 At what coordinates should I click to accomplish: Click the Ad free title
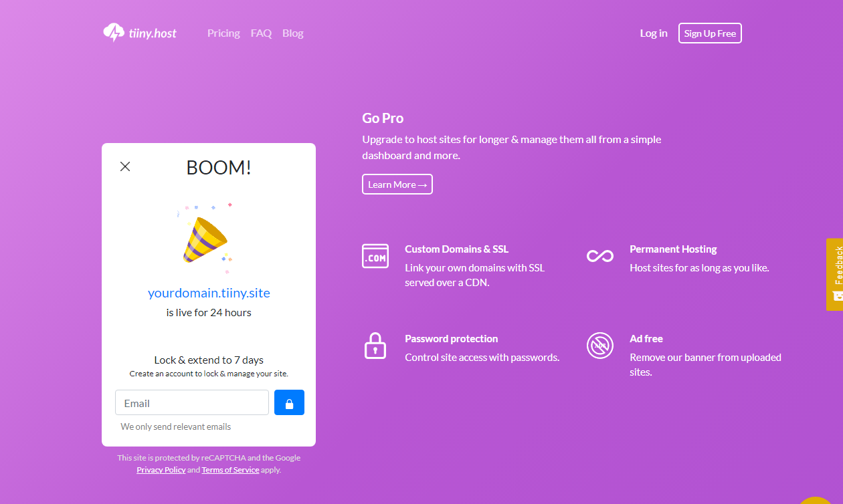tap(646, 339)
